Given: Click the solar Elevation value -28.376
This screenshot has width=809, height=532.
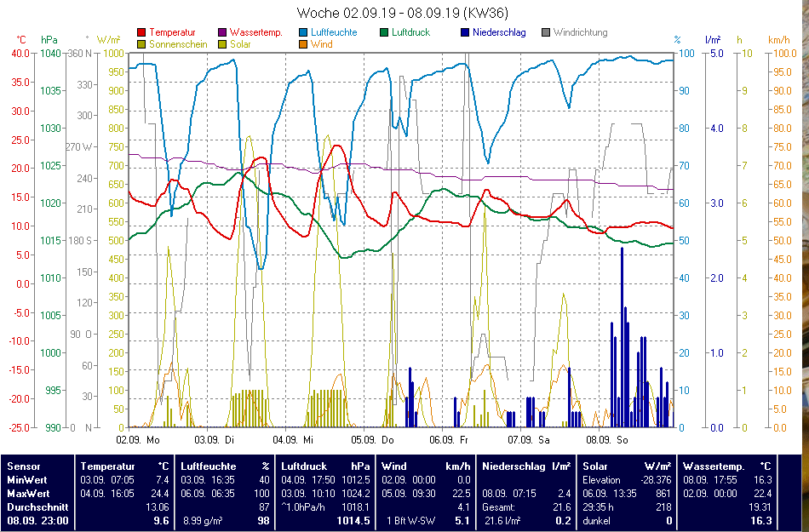Looking at the screenshot, I should (657, 480).
